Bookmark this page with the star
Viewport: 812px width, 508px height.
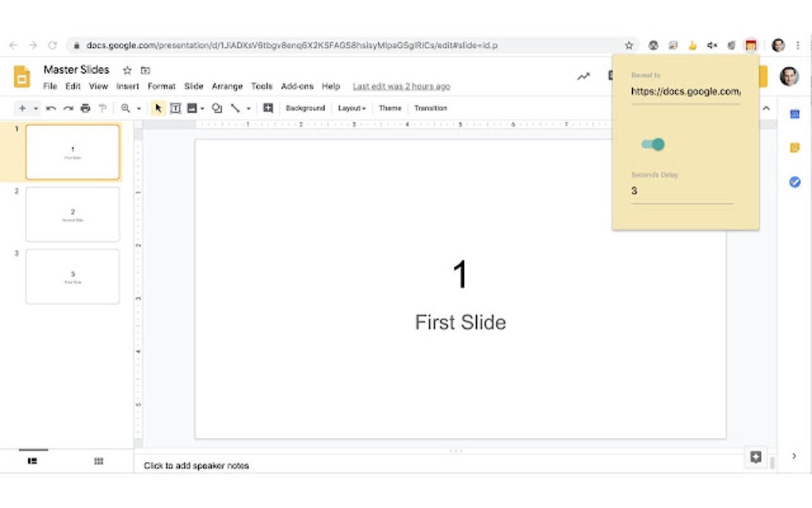630,45
